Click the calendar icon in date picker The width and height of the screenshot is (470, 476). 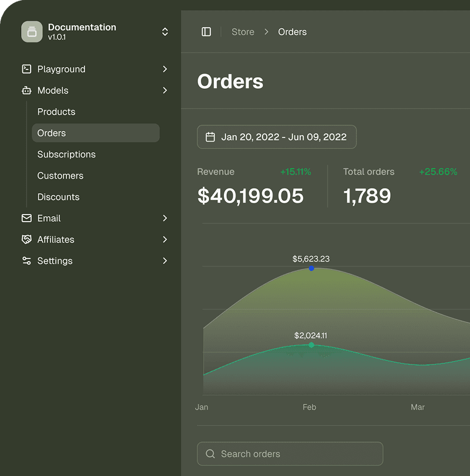(x=210, y=137)
